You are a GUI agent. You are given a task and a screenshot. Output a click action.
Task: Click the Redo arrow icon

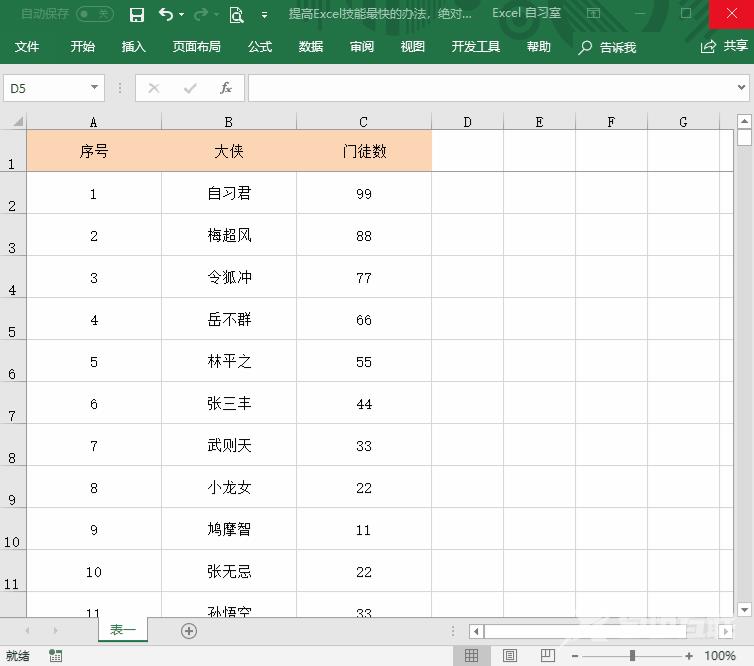[x=201, y=15]
